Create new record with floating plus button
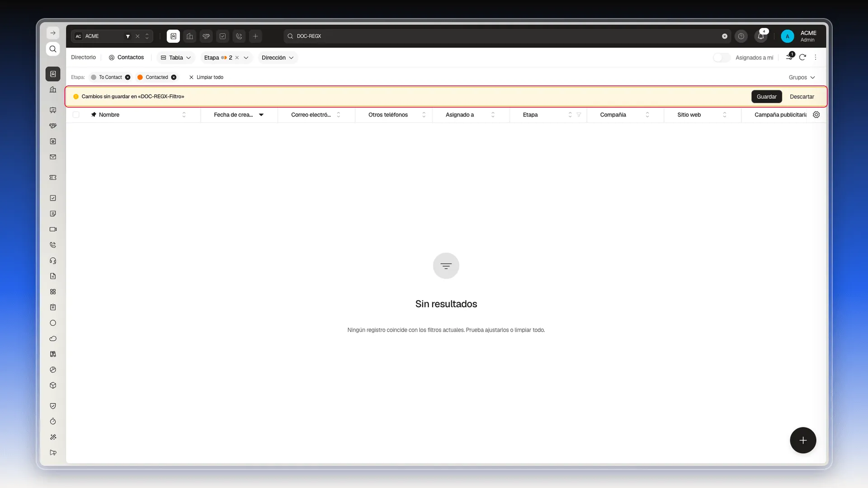Viewport: 868px width, 488px height. pyautogui.click(x=803, y=440)
